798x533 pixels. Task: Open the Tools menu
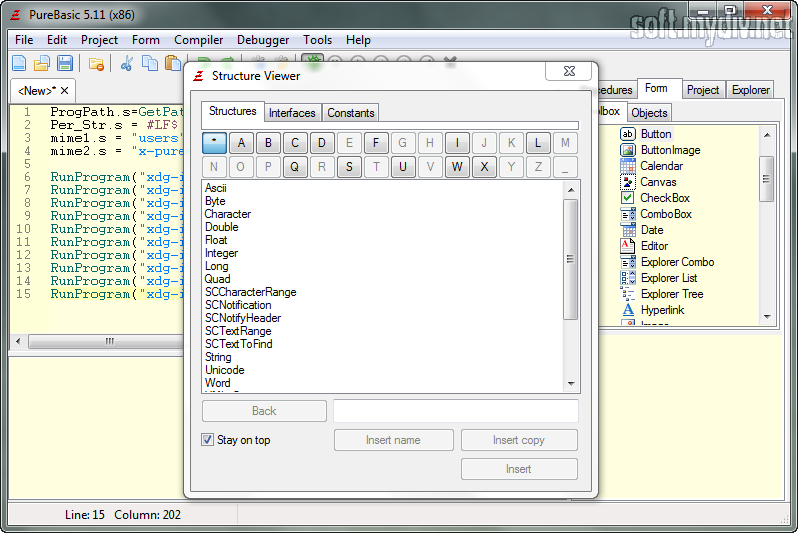click(x=317, y=40)
